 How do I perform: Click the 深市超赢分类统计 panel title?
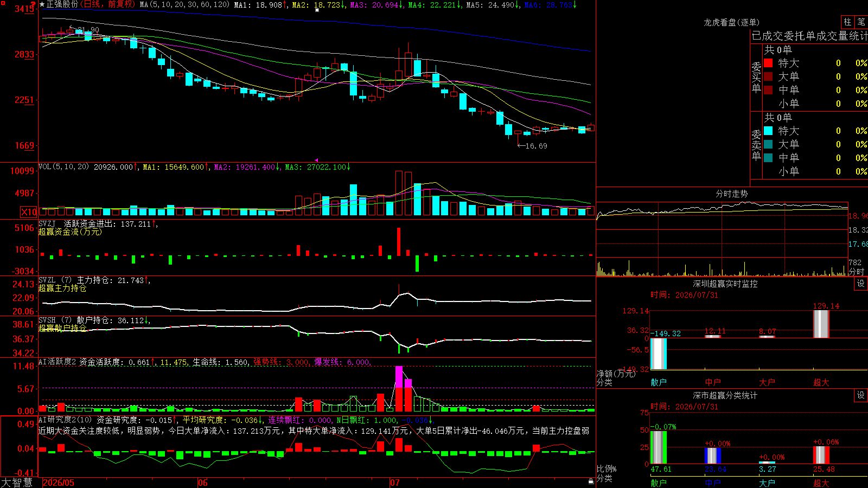725,395
